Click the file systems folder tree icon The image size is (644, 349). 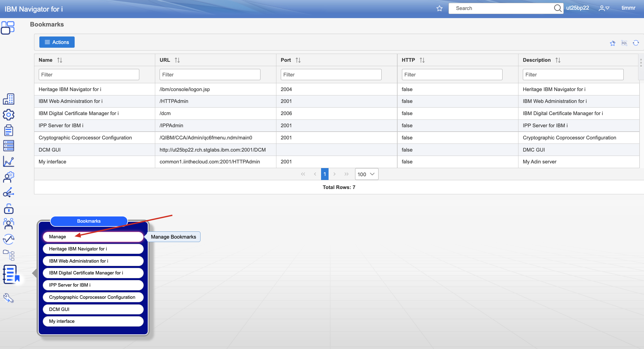coord(8,255)
